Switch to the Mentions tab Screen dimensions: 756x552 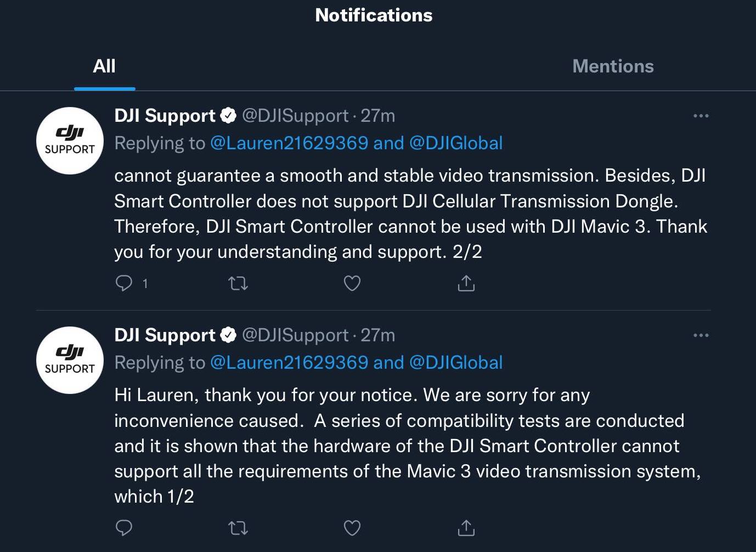click(x=613, y=66)
